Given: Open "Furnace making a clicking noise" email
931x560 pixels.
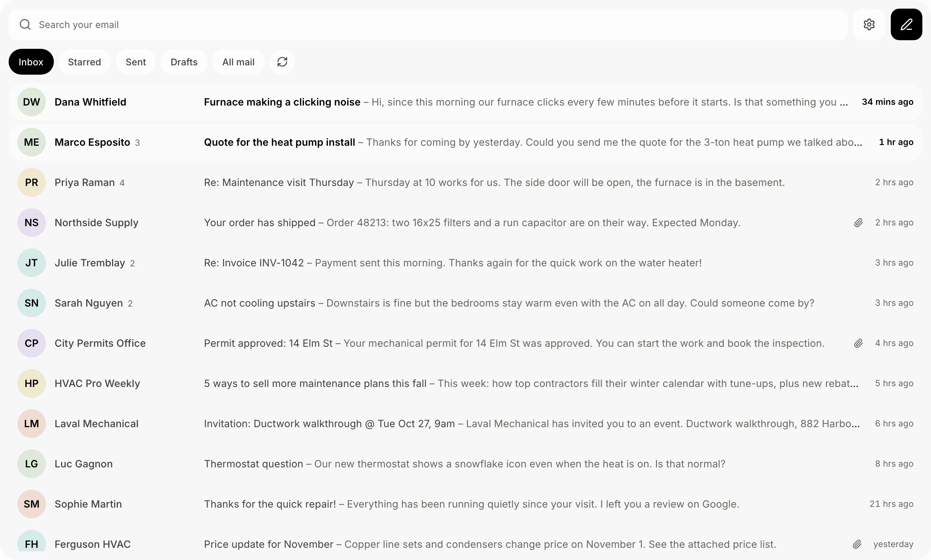Looking at the screenshot, I should 465,102.
